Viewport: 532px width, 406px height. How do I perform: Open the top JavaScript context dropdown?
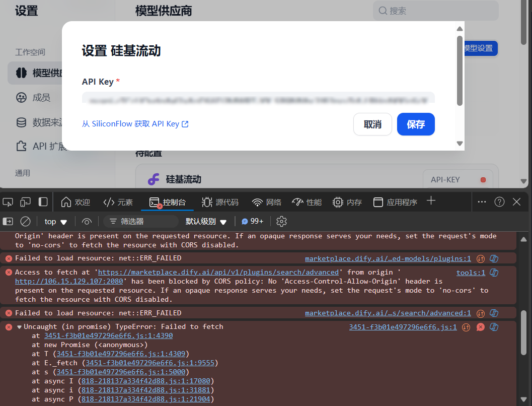[x=56, y=222]
